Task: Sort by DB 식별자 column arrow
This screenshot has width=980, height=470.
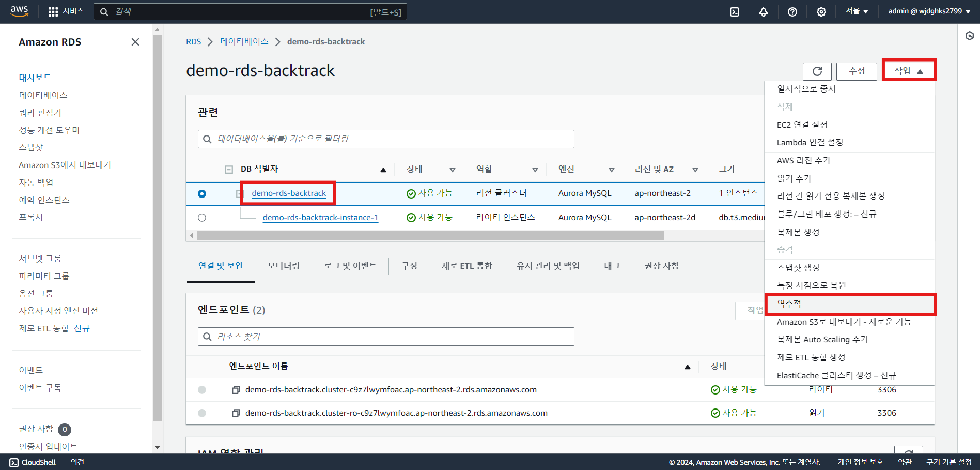Action: click(x=383, y=170)
